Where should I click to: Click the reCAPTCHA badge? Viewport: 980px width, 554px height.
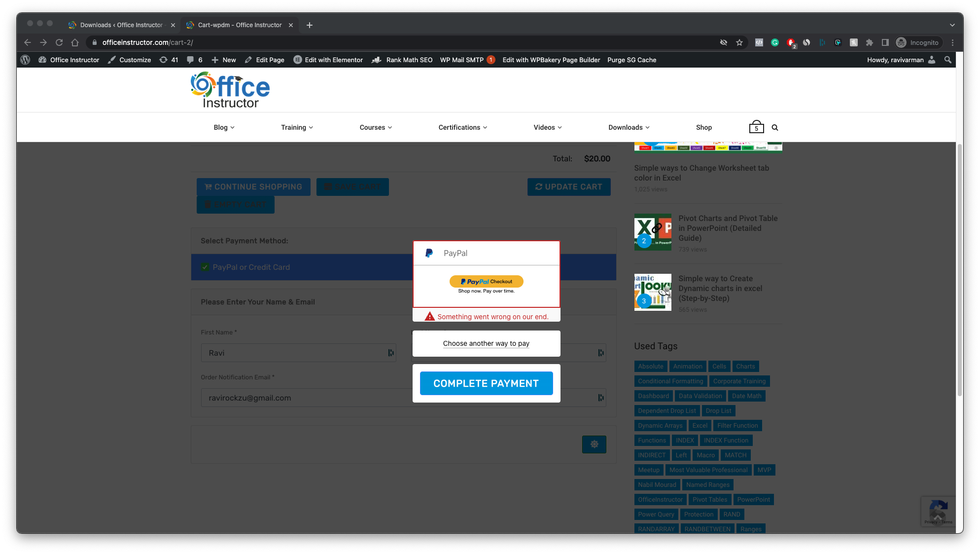click(x=938, y=511)
